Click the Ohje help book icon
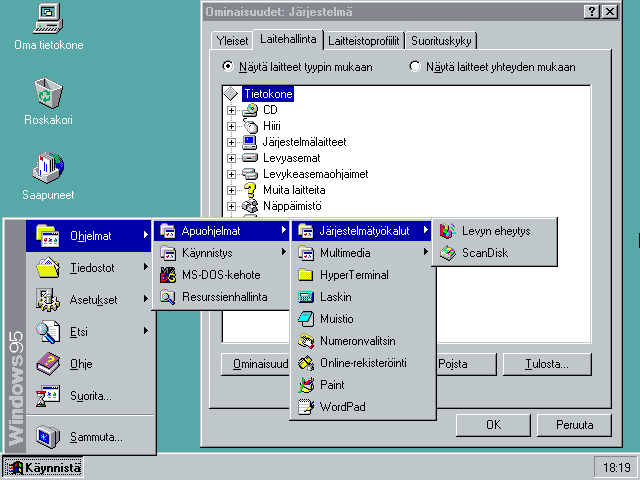Screen dimensions: 640x480 48,364
